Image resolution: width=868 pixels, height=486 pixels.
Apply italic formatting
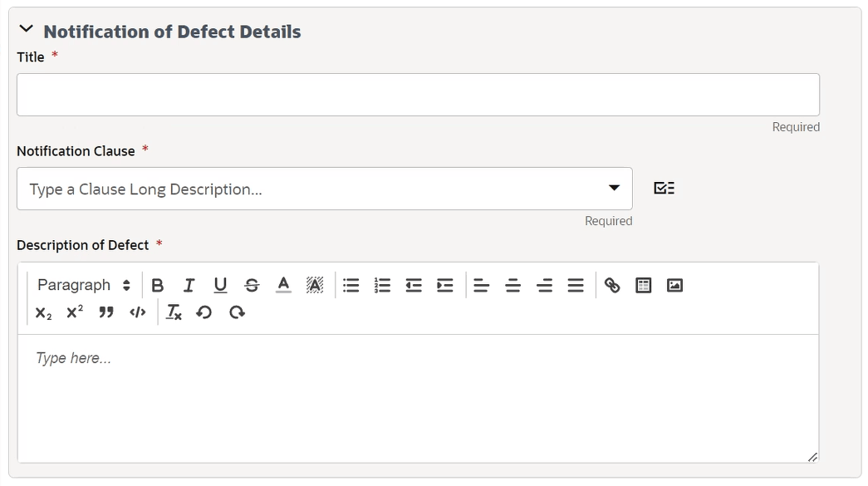coord(189,285)
